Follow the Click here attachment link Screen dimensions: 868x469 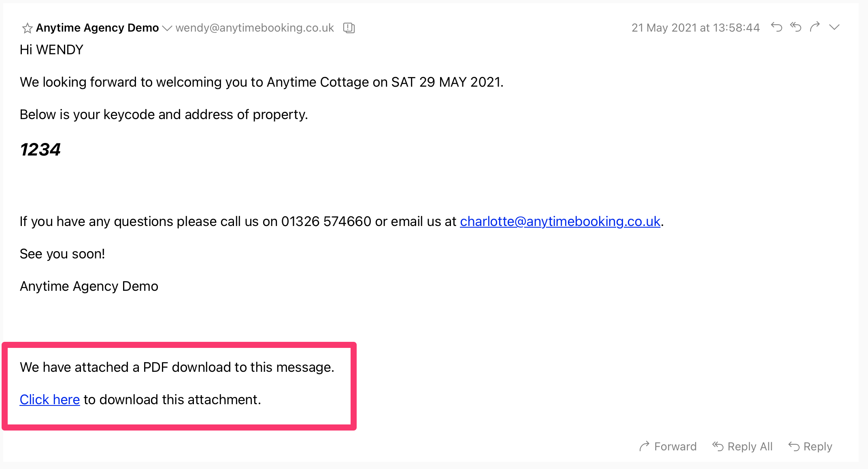point(50,400)
